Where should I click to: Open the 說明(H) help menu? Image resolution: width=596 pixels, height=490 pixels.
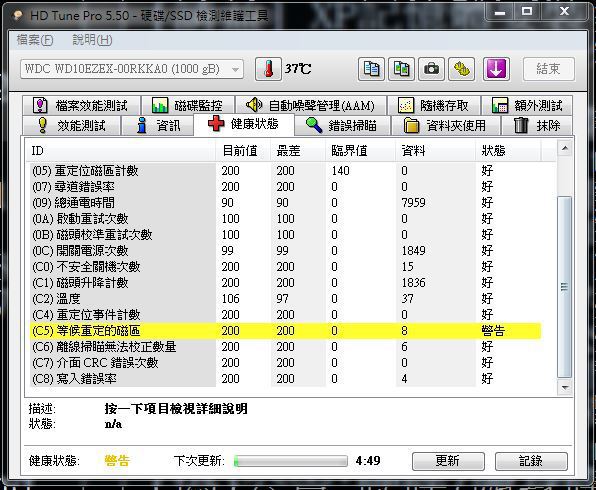click(x=92, y=40)
